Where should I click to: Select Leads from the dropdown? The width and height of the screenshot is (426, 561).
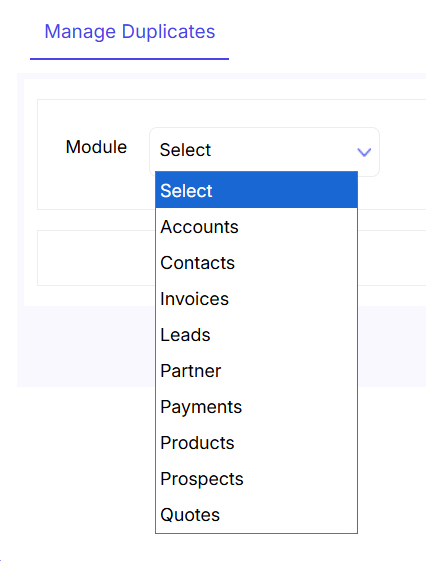click(x=256, y=335)
